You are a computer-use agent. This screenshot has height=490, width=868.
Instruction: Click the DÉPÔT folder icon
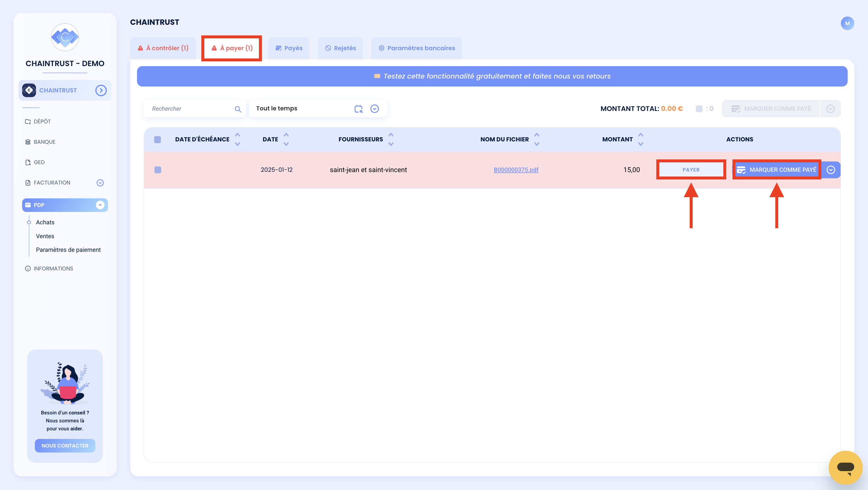coord(28,122)
